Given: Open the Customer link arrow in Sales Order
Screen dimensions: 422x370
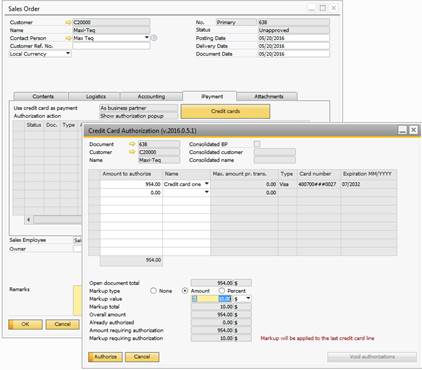Looking at the screenshot, I should [x=68, y=22].
